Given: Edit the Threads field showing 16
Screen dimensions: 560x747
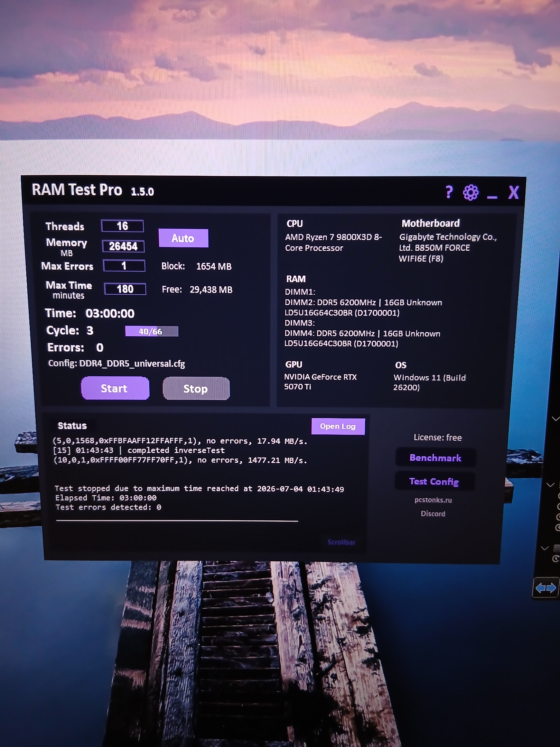Looking at the screenshot, I should (122, 226).
